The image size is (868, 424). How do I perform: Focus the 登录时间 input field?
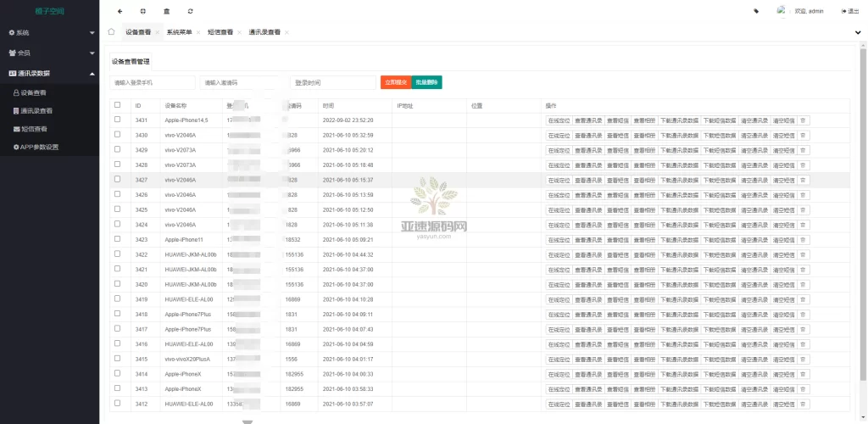(333, 82)
